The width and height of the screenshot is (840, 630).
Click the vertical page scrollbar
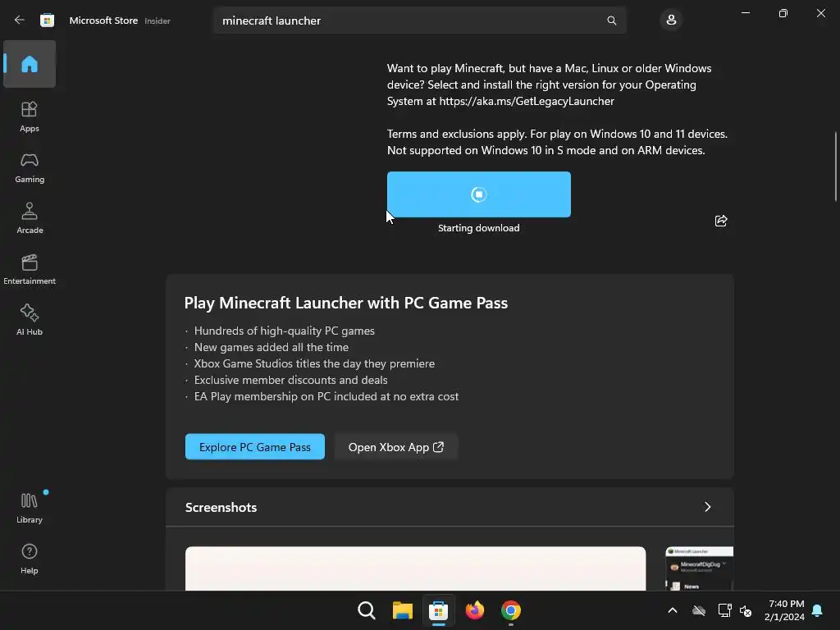[x=836, y=167]
